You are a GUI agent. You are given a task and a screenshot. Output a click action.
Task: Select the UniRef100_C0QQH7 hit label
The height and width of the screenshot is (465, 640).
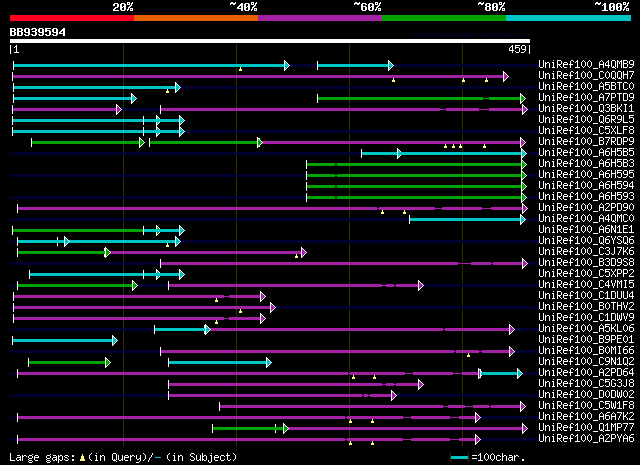[x=586, y=75]
